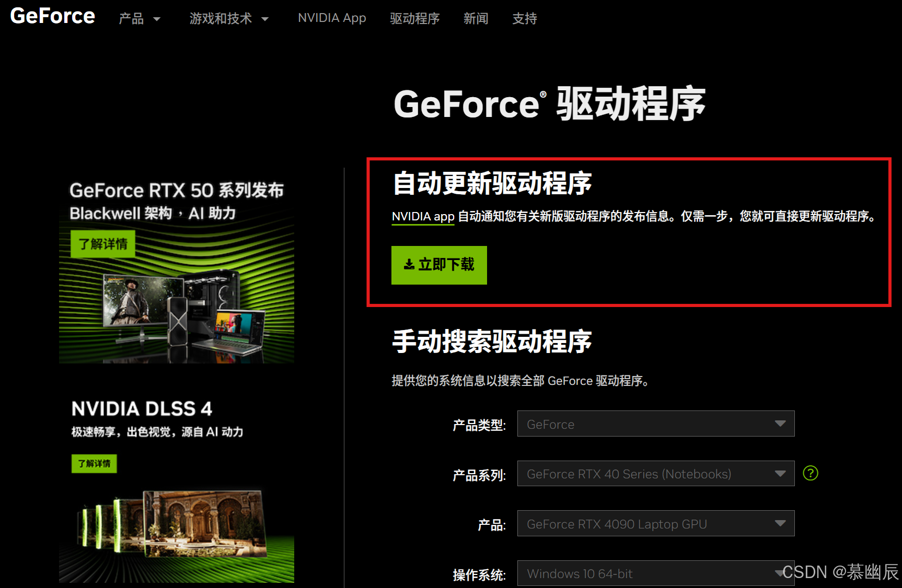Open the 产品类型 GeForce dropdown
This screenshot has width=902, height=588.
pos(656,424)
